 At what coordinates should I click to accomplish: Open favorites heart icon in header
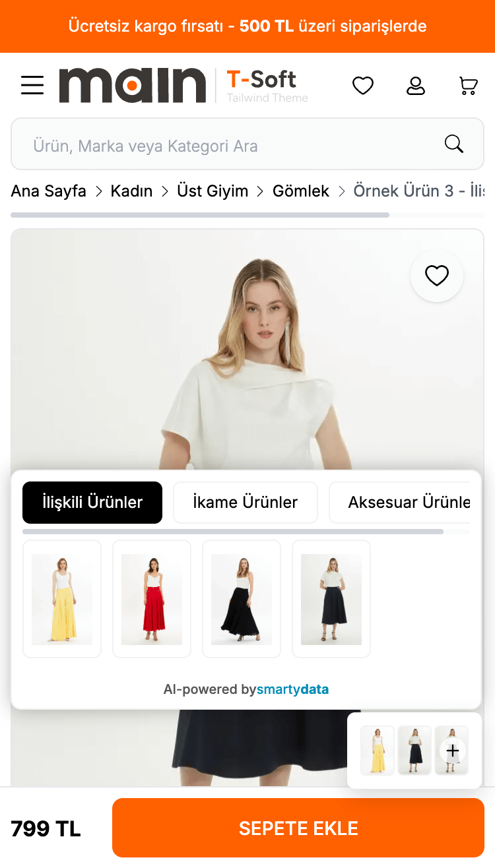pos(363,86)
